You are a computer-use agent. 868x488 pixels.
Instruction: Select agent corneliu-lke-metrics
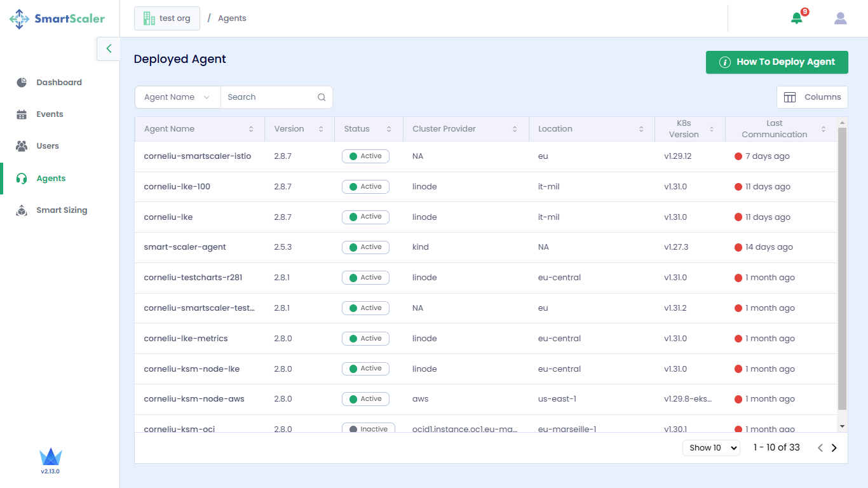click(186, 339)
